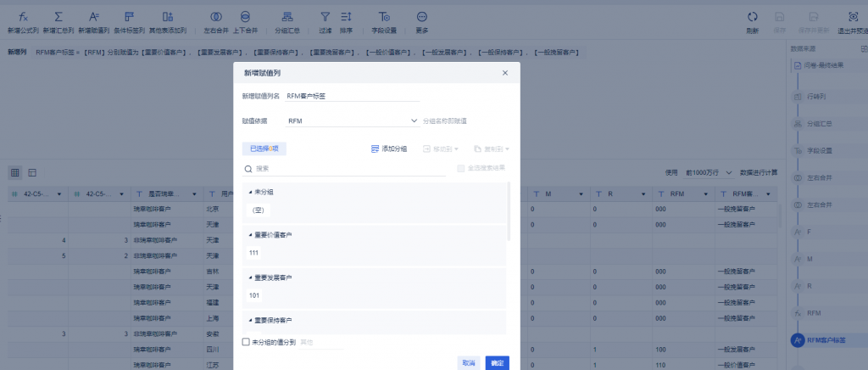Screen dimensions: 868x370
Task: Collapse the 未分组 group
Action: coord(250,192)
